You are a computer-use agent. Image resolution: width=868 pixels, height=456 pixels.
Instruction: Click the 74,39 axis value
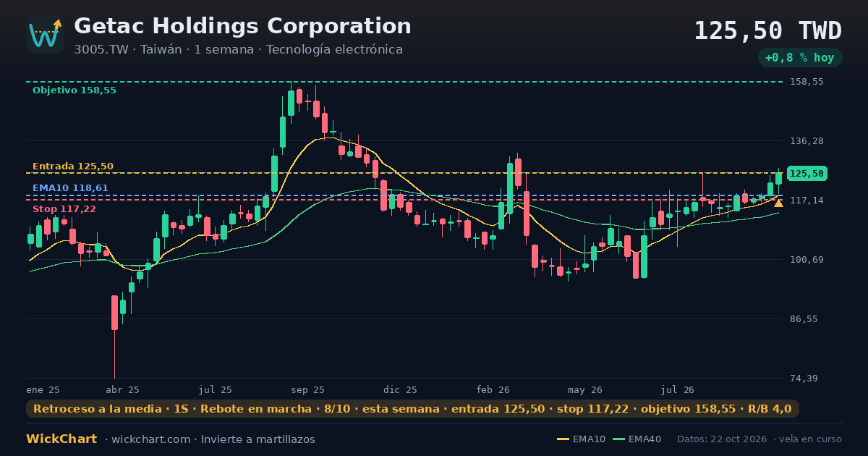point(804,379)
